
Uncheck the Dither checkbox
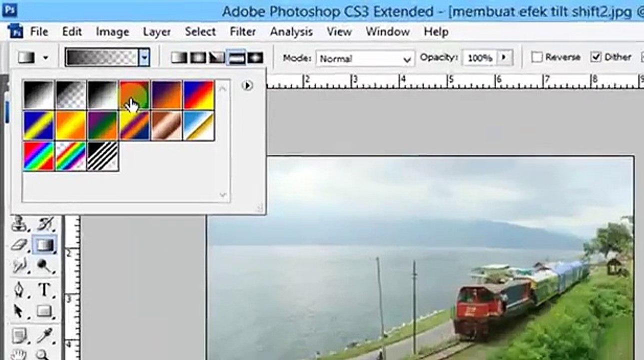coord(596,57)
